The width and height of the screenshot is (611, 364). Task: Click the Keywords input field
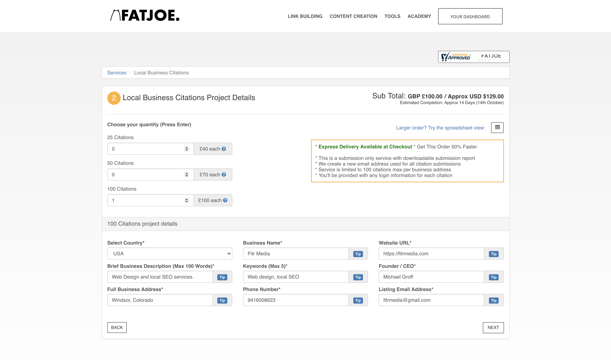tap(295, 277)
